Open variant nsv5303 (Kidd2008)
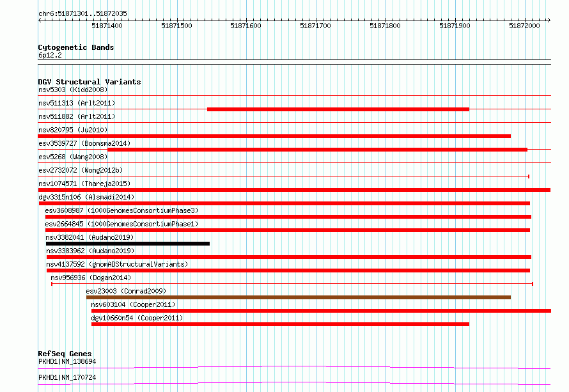Screen dimensions: 569x392 (73, 90)
